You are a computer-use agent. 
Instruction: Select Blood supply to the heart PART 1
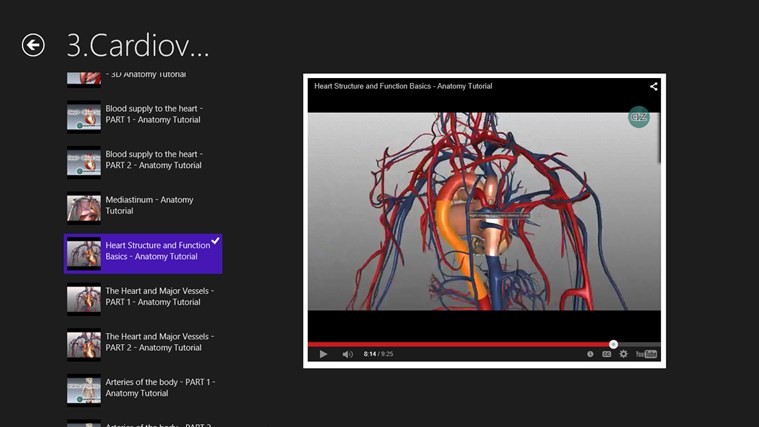tap(153, 114)
